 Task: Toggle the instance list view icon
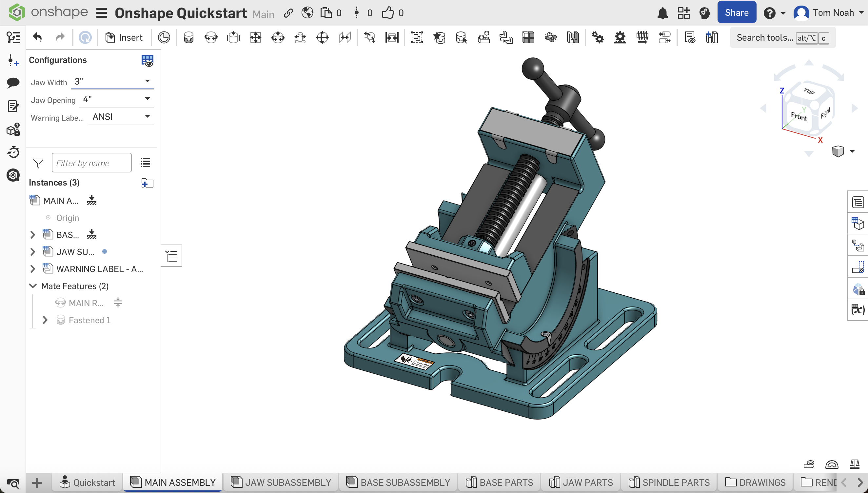146,163
